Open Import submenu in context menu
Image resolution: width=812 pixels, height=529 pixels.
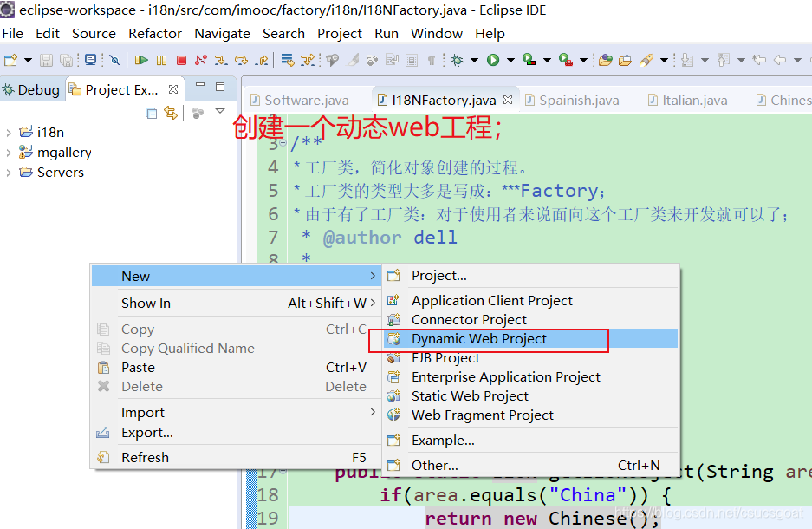tap(236, 413)
